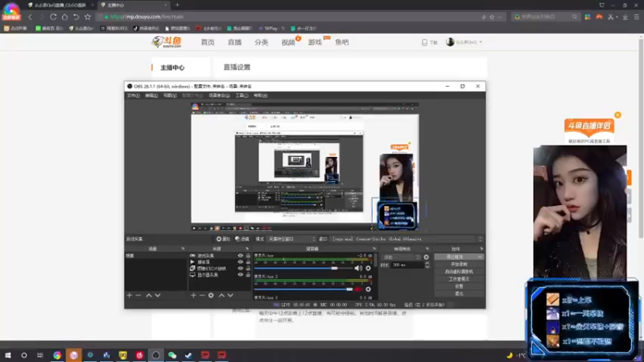
Task: Adjust transition duration (时长) stepper arrows
Action: [427, 265]
